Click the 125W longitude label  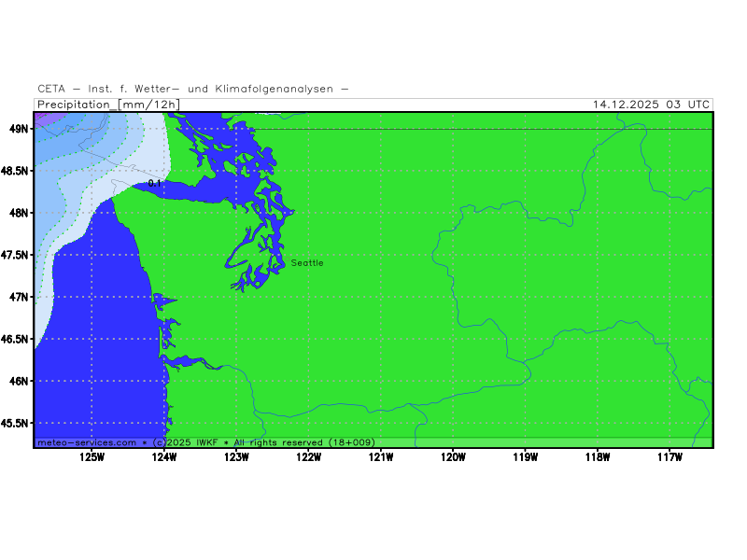coord(92,456)
